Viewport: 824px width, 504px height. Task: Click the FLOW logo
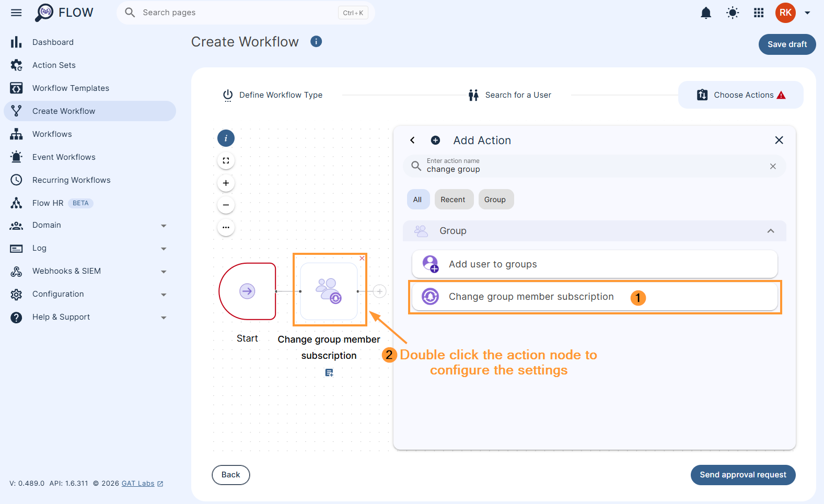[64, 13]
